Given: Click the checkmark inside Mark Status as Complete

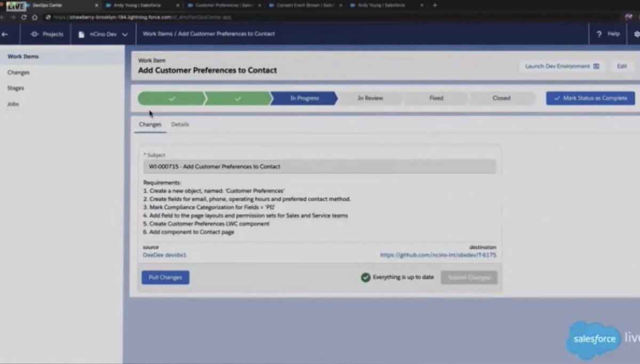Looking at the screenshot, I should (x=557, y=99).
